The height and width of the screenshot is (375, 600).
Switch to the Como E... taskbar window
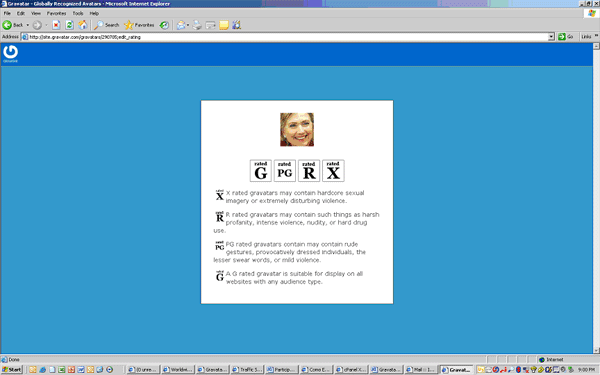316,370
